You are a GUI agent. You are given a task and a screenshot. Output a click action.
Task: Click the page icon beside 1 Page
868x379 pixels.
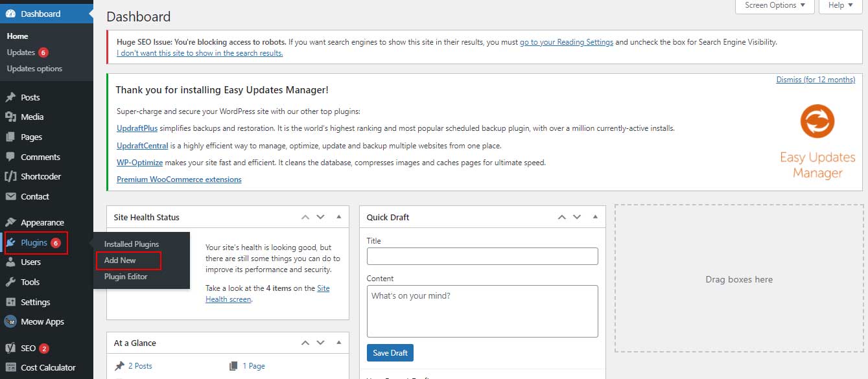234,366
